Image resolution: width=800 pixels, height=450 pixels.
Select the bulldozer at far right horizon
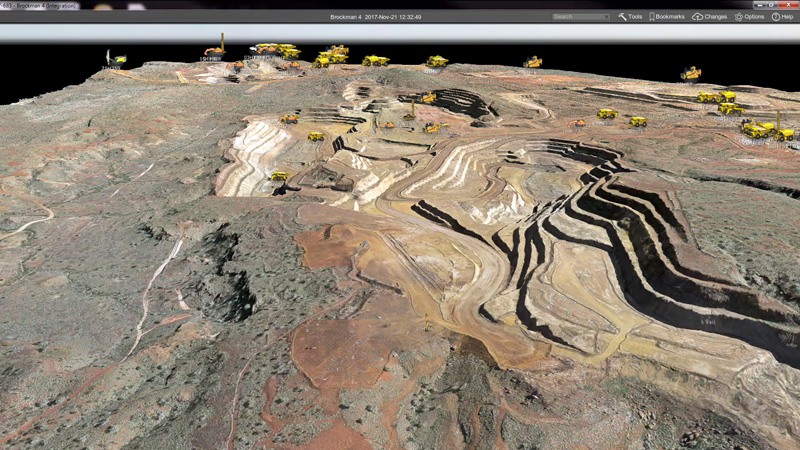[x=691, y=73]
